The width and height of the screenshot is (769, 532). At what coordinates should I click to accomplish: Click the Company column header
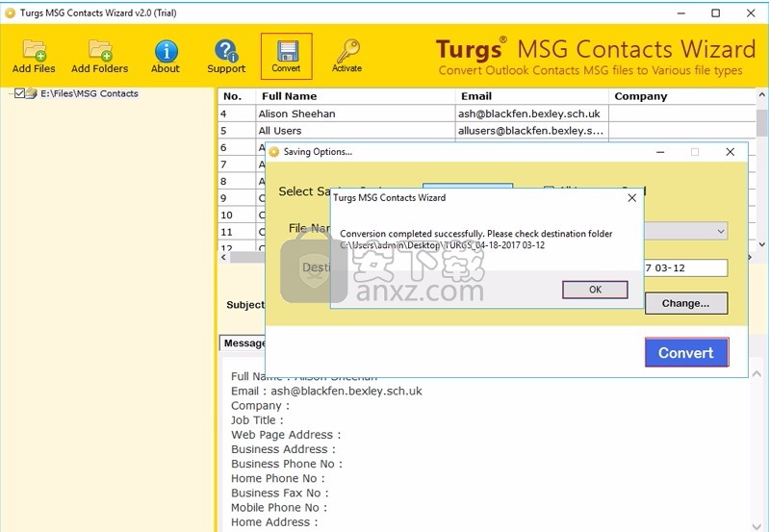[682, 96]
